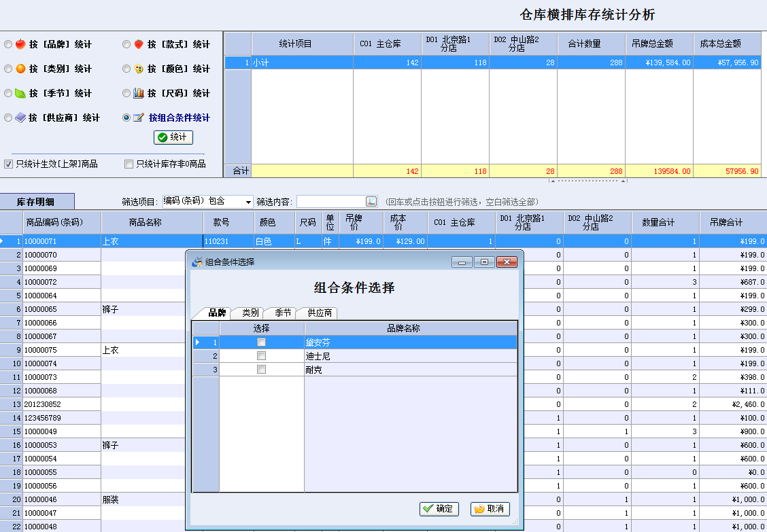Click the 组合条件选择 dialog title icon
This screenshot has height=532, width=767.
(197, 262)
